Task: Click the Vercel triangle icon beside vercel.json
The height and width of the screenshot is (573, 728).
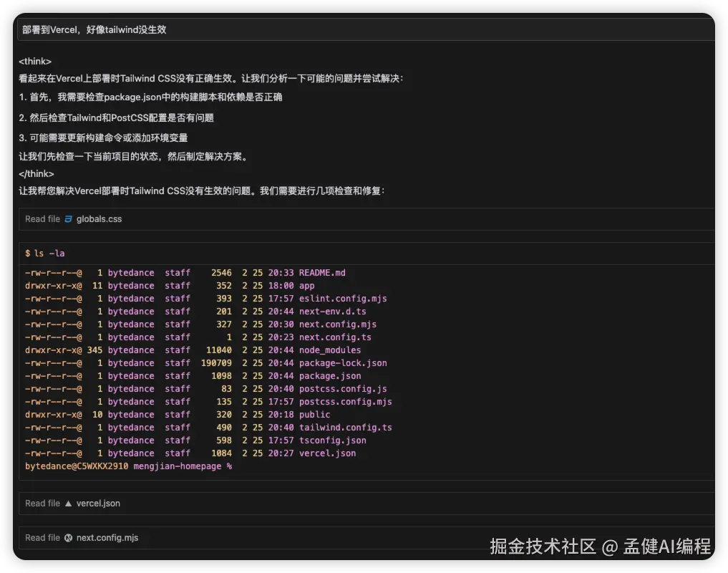Action: click(x=68, y=504)
